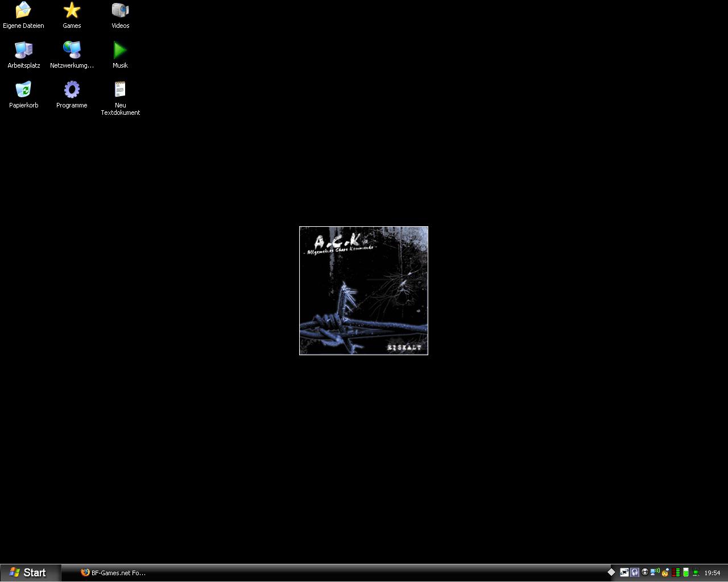The height and width of the screenshot is (582, 728).
Task: Expand hidden tray icons with diamond arrow
Action: 611,572
